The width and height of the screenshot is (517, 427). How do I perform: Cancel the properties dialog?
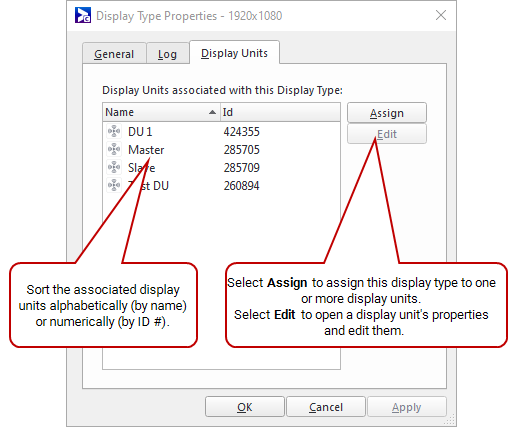point(326,407)
